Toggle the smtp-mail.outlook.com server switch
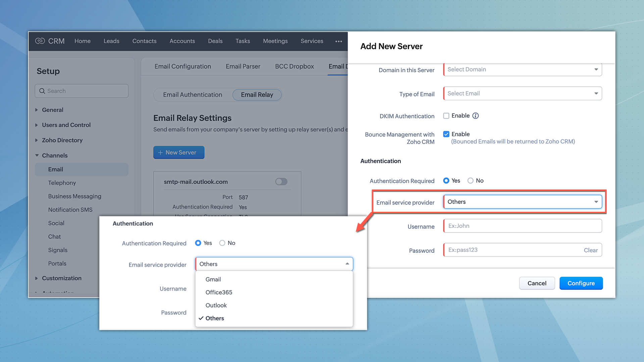Screen dimensions: 644x362 tap(281, 182)
